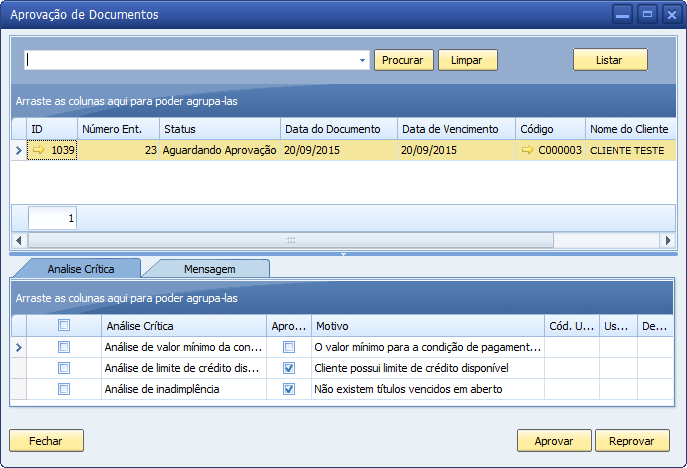
Task: Click Data do Documento cell 20/09/2015
Action: pyautogui.click(x=339, y=150)
